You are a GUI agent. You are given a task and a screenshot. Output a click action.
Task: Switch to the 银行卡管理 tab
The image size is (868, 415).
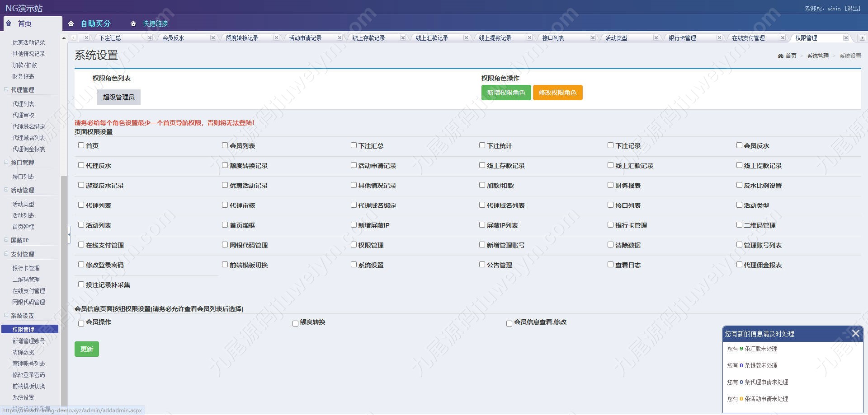coord(682,38)
